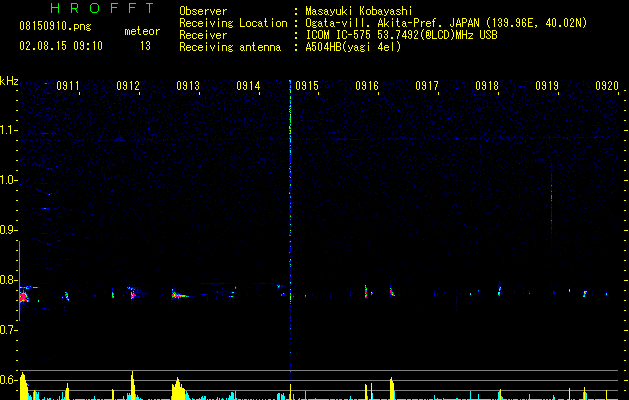This screenshot has height=400, width=629.
Task: Click the 'meteor' count label
Action: (142, 31)
